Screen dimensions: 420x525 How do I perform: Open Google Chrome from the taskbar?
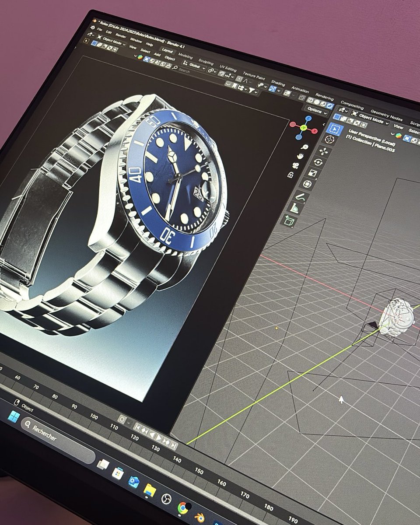coord(183,508)
